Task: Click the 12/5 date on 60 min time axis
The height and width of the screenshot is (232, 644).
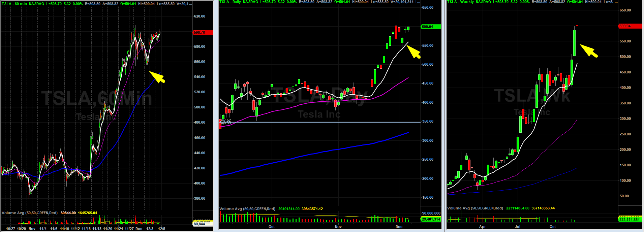Action: pos(161,229)
